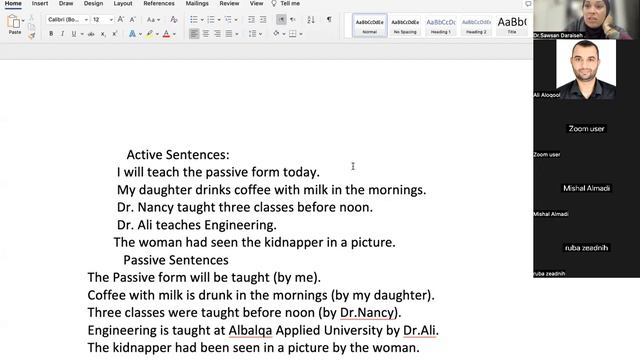Apply the Title style
Viewport: 640px width, 360px height.
[x=511, y=26]
